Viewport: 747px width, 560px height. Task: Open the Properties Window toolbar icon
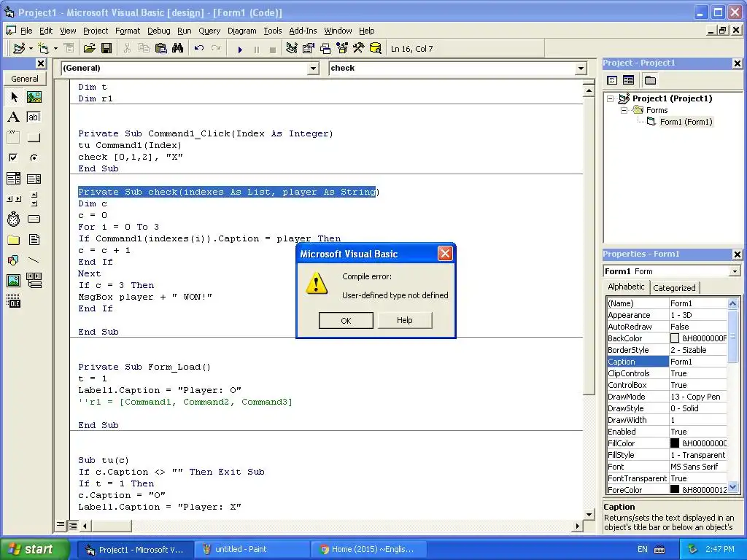[309, 48]
